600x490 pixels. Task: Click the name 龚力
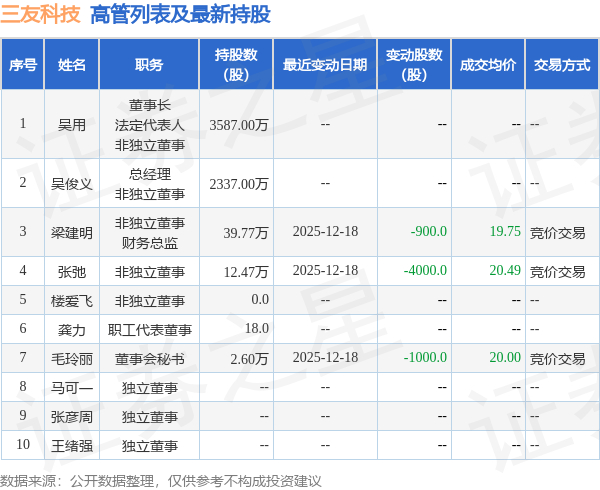coord(72,330)
